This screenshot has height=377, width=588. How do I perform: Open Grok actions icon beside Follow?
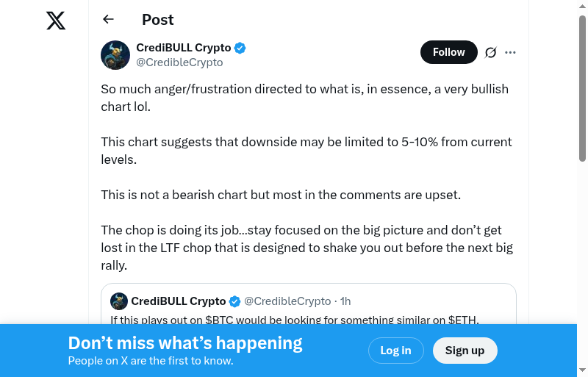(491, 52)
